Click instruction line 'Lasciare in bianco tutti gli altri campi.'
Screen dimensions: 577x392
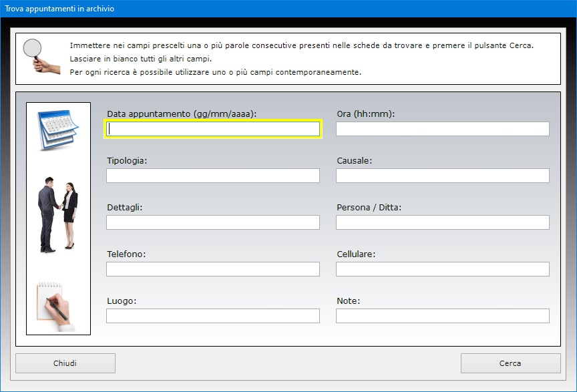[x=141, y=59]
